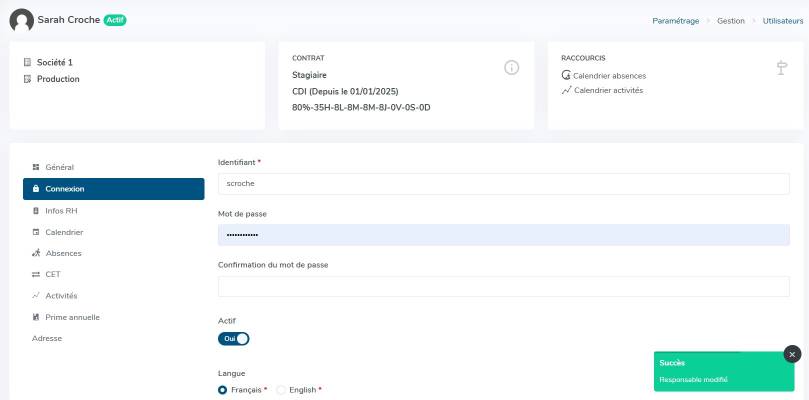Click the Absences sidebar icon
The width and height of the screenshot is (809, 400).
pyautogui.click(x=36, y=253)
